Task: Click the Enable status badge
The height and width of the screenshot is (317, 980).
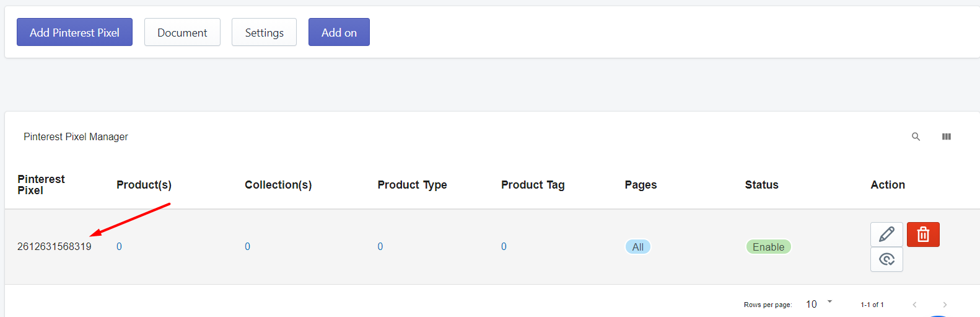Action: click(x=768, y=247)
